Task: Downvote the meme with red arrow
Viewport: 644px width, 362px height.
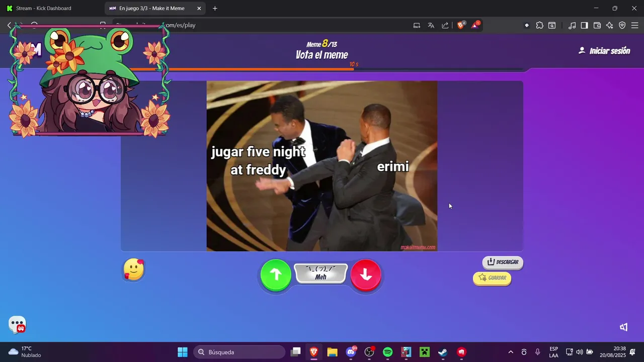Action: 366,275
